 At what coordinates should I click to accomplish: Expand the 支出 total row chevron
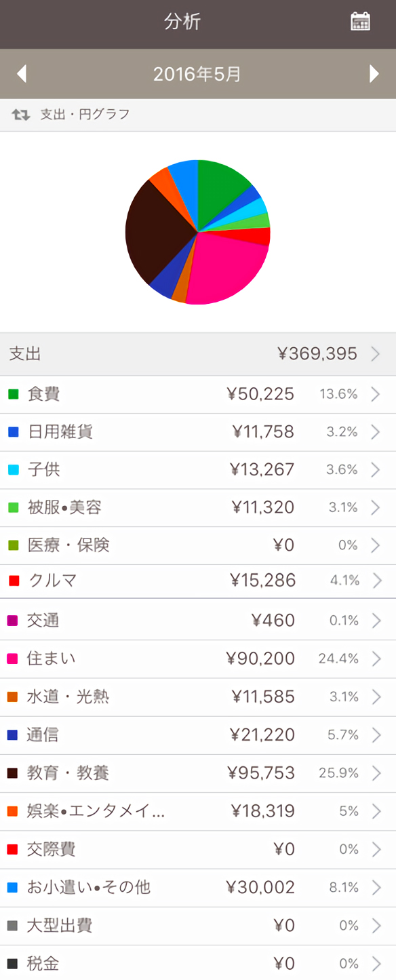point(376,353)
